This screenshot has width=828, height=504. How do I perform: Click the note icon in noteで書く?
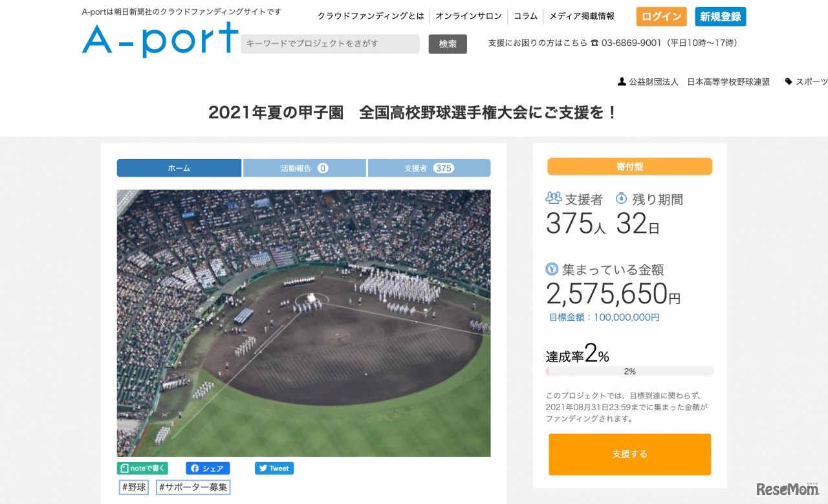click(124, 467)
